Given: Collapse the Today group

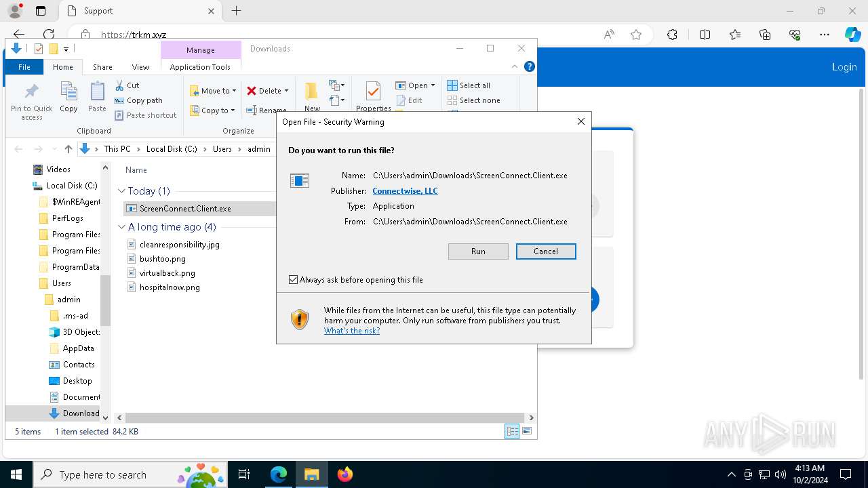Looking at the screenshot, I should pos(122,191).
